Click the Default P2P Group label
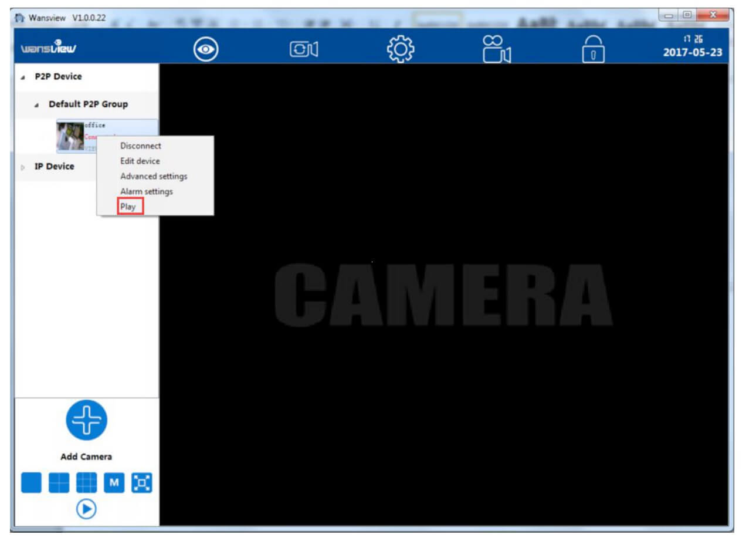This screenshot has height=551, width=756. [x=88, y=104]
